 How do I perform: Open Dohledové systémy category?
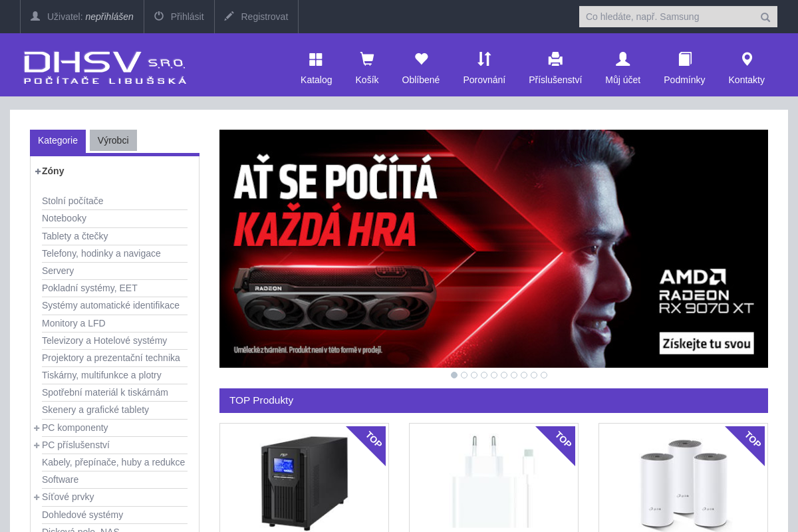click(82, 515)
